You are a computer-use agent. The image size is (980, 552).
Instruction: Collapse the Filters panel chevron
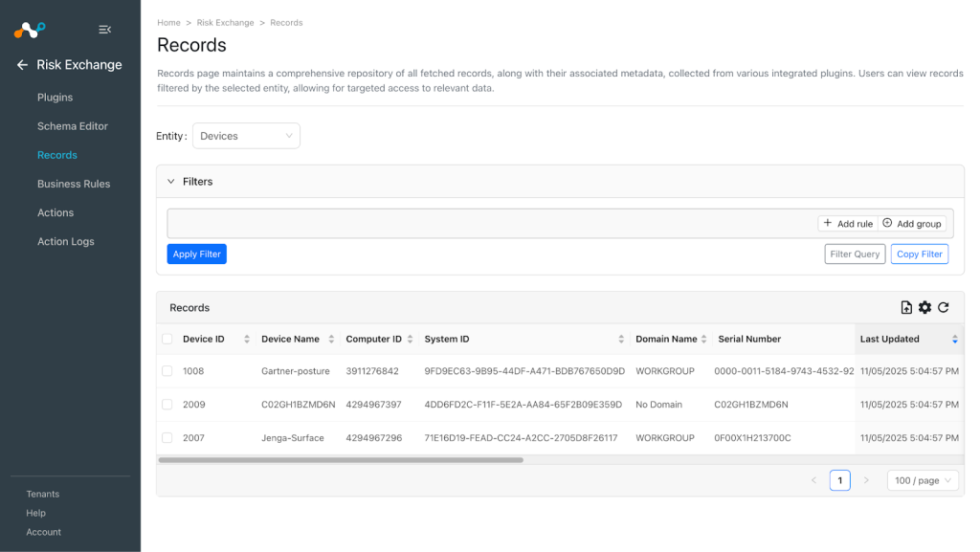(x=171, y=182)
